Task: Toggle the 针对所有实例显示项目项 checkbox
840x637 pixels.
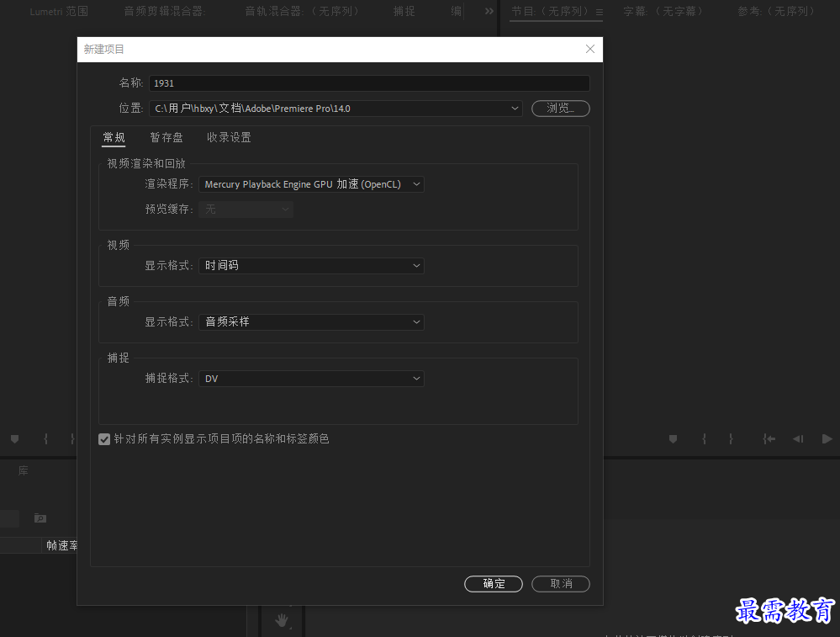Action: point(104,439)
